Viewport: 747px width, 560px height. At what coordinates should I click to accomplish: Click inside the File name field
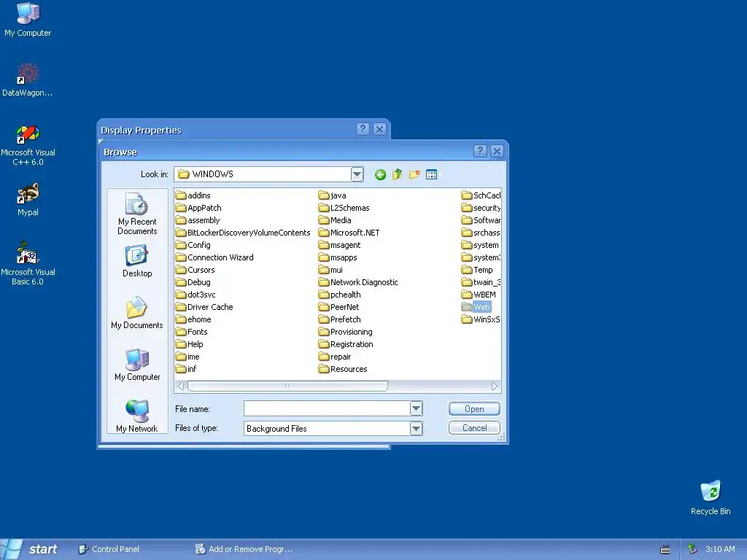(327, 408)
